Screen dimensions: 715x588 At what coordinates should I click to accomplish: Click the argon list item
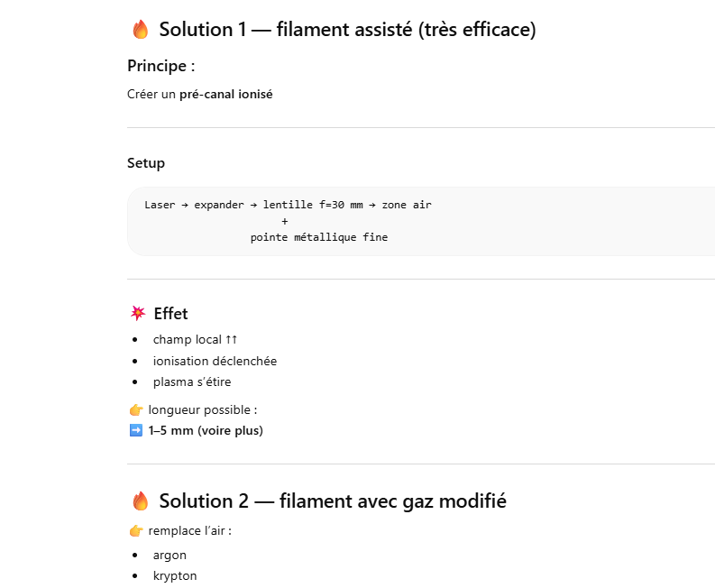(170, 555)
